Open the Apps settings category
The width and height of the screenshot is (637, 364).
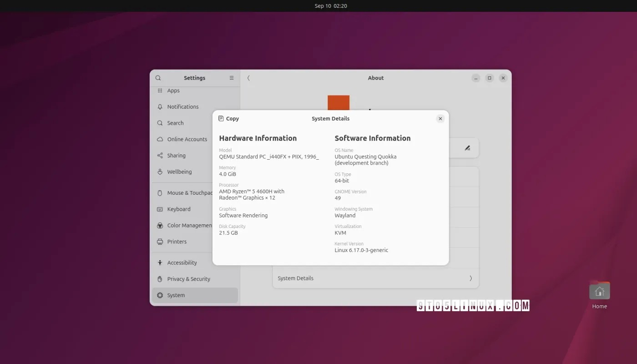point(173,90)
